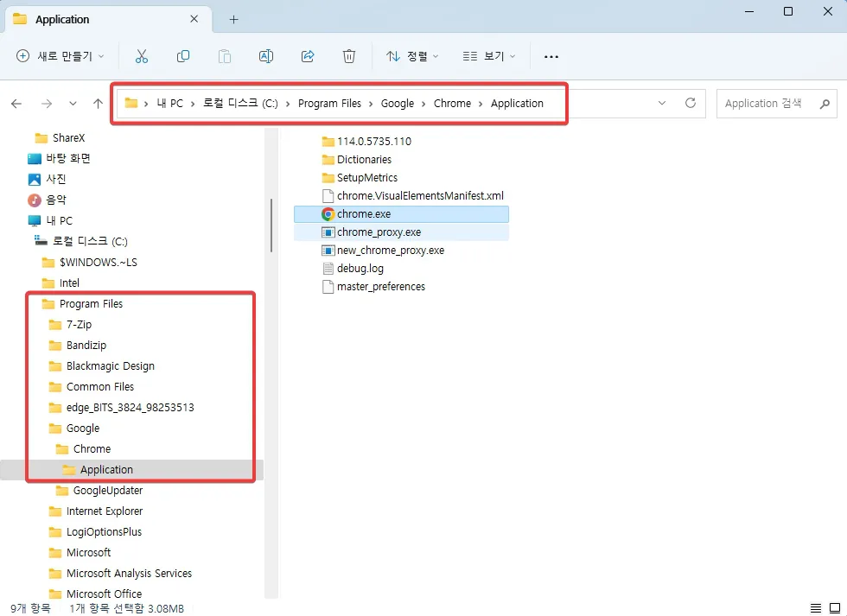Open recent locations dropdown chevron
Screen dimensions: 847x616
(73, 104)
